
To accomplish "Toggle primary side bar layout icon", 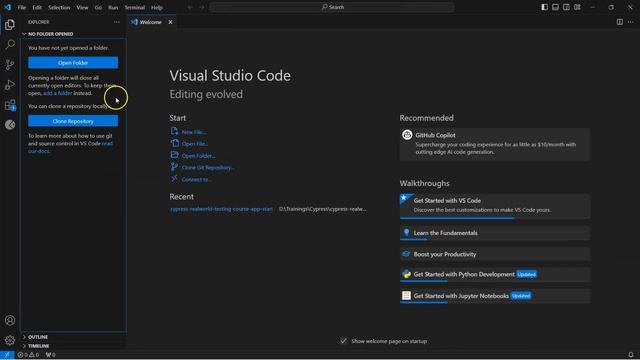I will click(x=544, y=7).
